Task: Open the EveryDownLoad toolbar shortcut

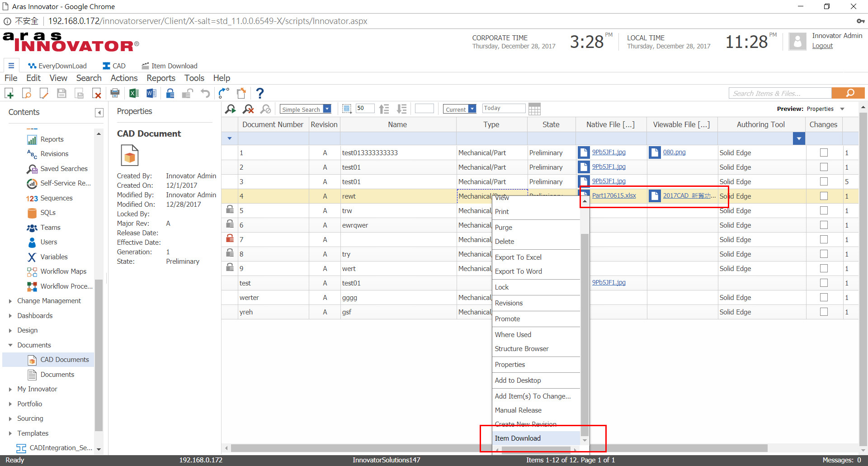Action: point(57,66)
